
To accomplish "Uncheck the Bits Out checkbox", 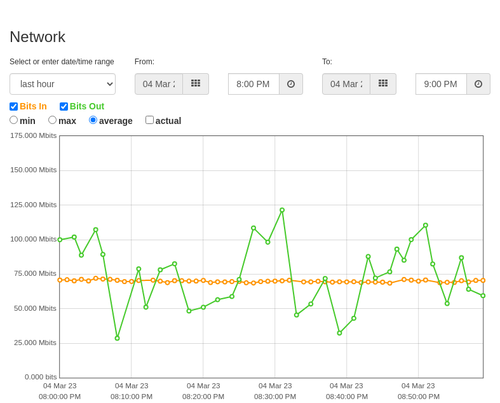I will point(64,106).
